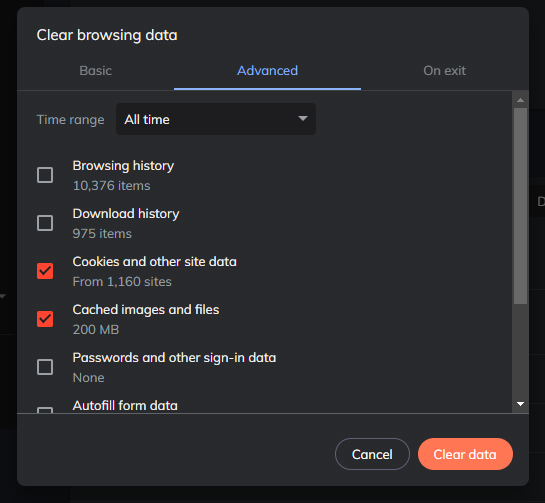The width and height of the screenshot is (545, 503).
Task: Switch to the Basic tab
Action: pyautogui.click(x=96, y=71)
